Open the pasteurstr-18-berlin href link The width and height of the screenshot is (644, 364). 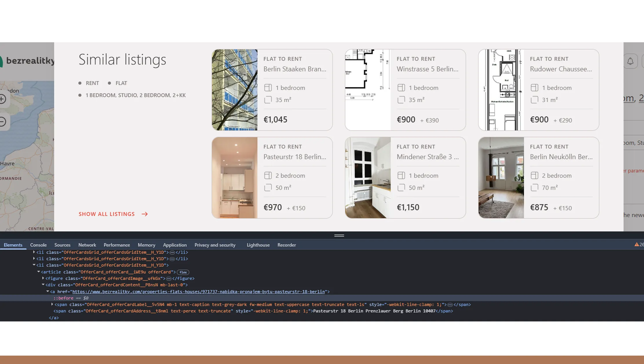click(x=198, y=292)
